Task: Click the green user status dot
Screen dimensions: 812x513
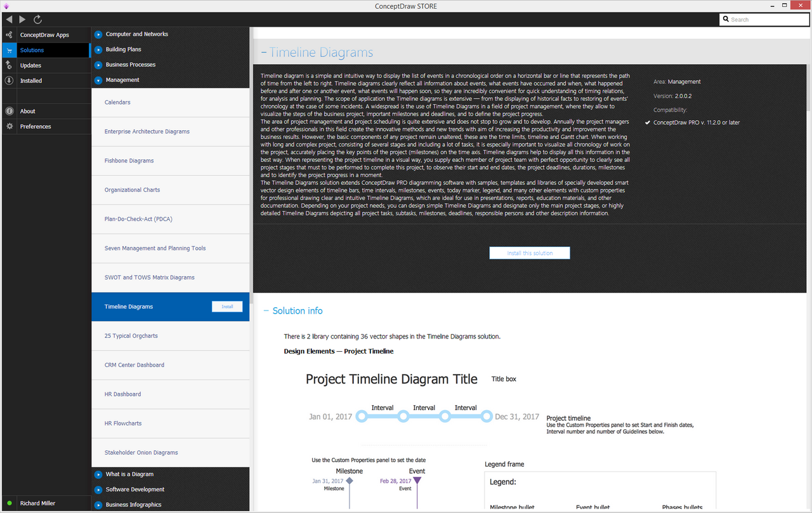Action: (x=10, y=503)
